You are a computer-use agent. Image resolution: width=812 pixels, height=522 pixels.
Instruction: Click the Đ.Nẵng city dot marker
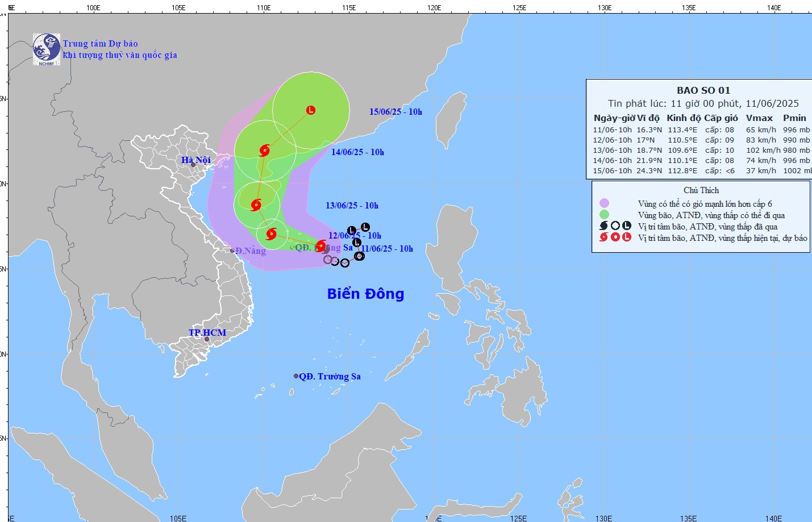click(232, 250)
